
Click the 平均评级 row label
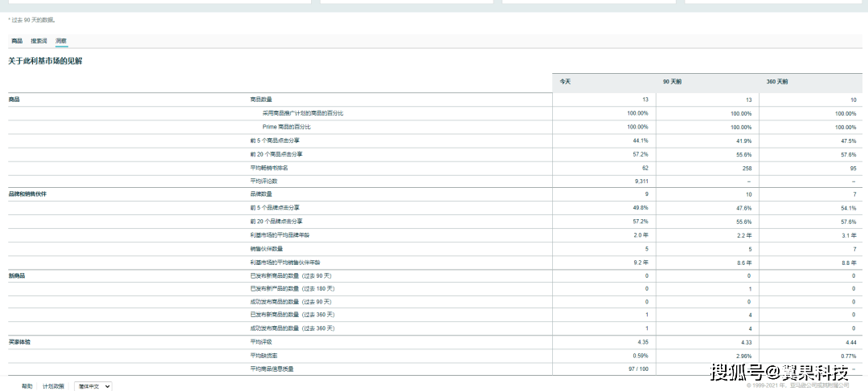pos(261,342)
